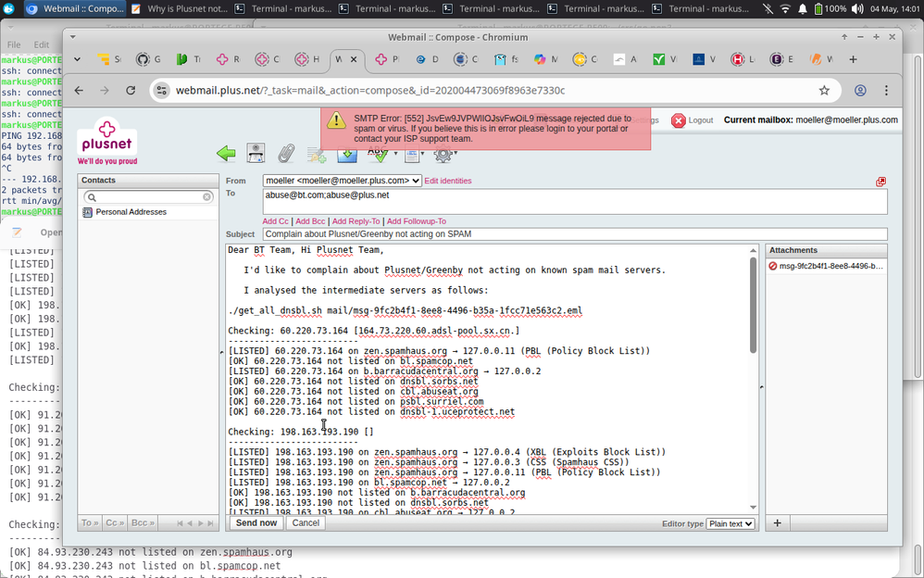Viewport: 924px width, 578px height.
Task: Click the Add Reply-To link
Action: pyautogui.click(x=356, y=221)
